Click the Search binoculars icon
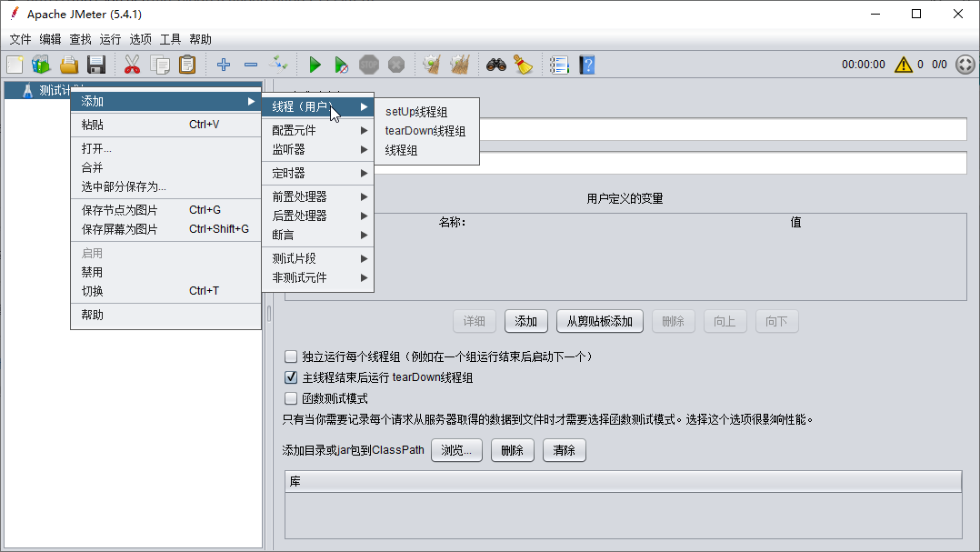The image size is (980, 552). [496, 65]
